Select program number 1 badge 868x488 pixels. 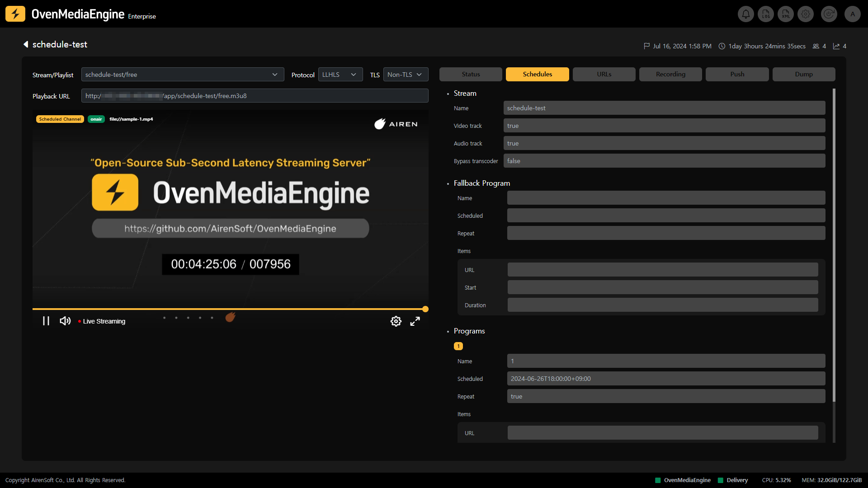(x=458, y=346)
